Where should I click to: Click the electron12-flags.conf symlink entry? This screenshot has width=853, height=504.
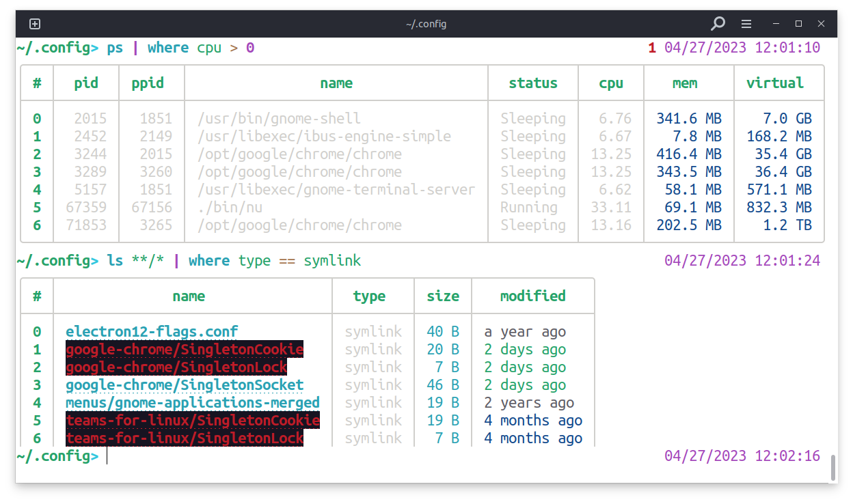pyautogui.click(x=152, y=332)
